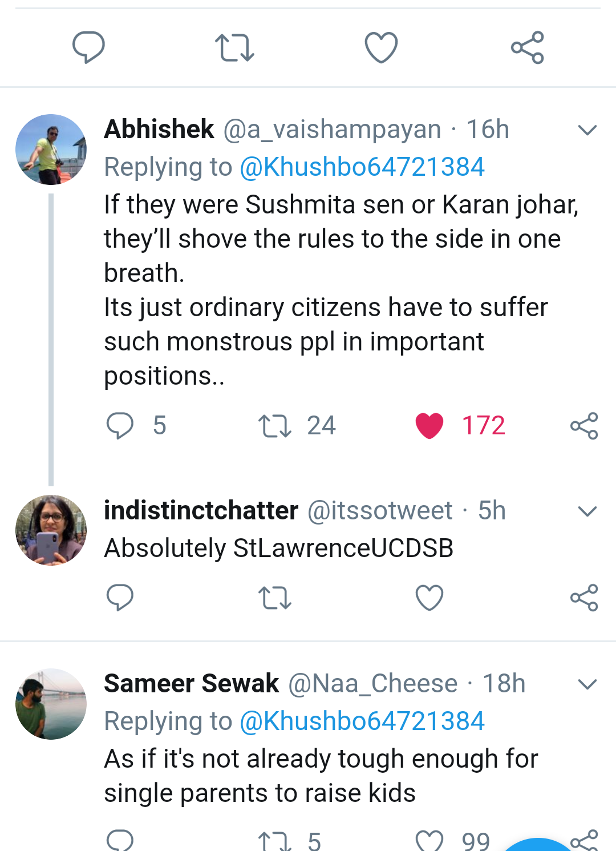Retweet Abhishek's tweet with 24 retweets
Image resolution: width=616 pixels, height=851 pixels.
pyautogui.click(x=275, y=426)
